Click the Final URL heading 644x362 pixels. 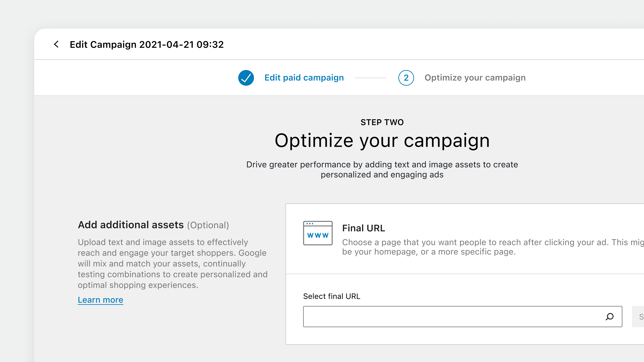click(x=363, y=228)
